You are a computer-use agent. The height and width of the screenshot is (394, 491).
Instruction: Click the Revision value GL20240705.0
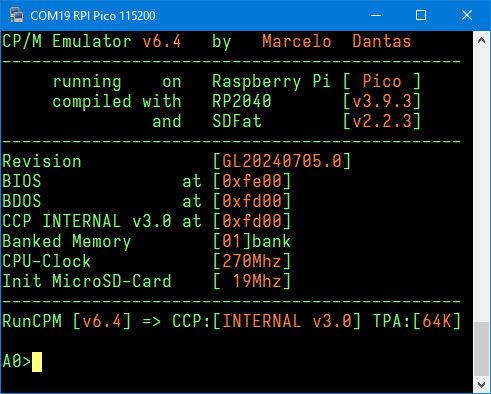[x=282, y=161]
